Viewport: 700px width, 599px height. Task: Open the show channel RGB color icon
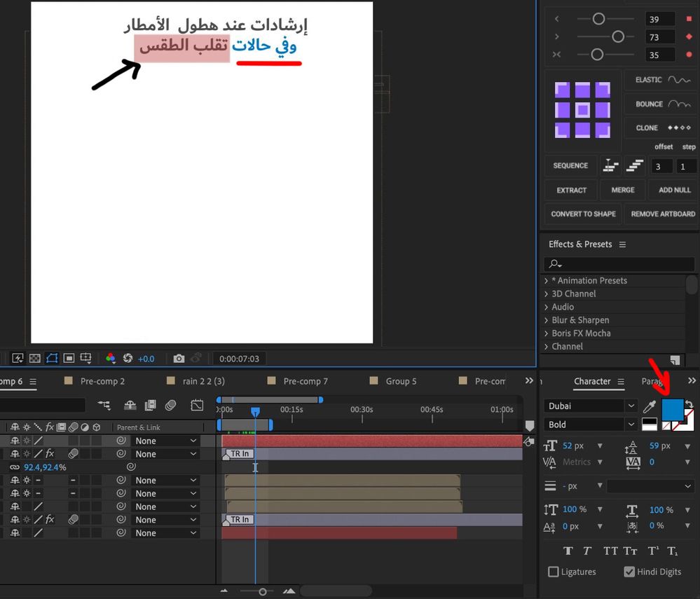[110, 359]
